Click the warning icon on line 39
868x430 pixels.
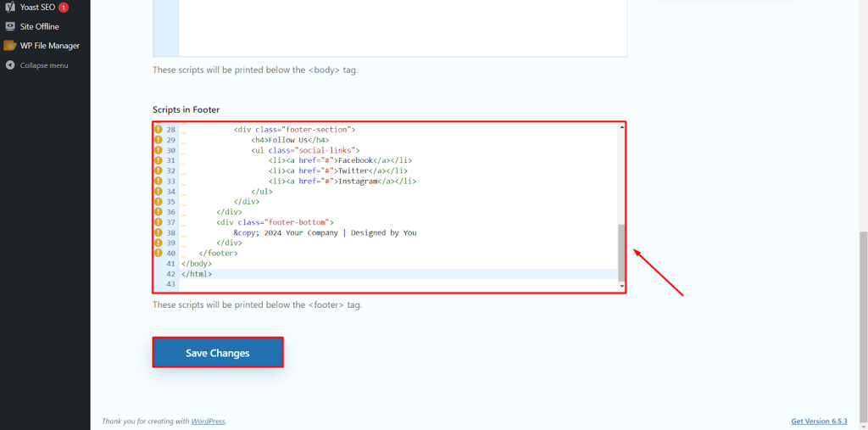(x=159, y=243)
